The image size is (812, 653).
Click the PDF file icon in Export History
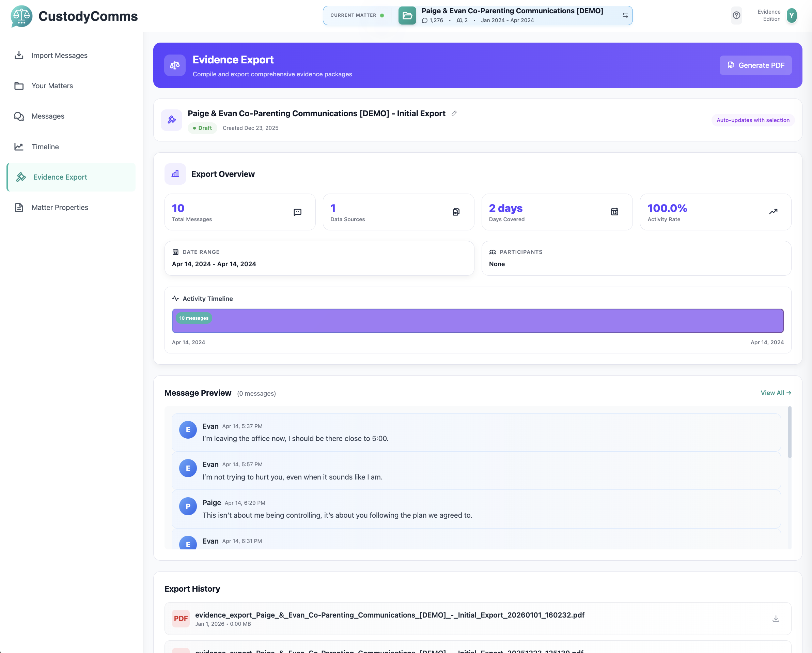pyautogui.click(x=181, y=618)
